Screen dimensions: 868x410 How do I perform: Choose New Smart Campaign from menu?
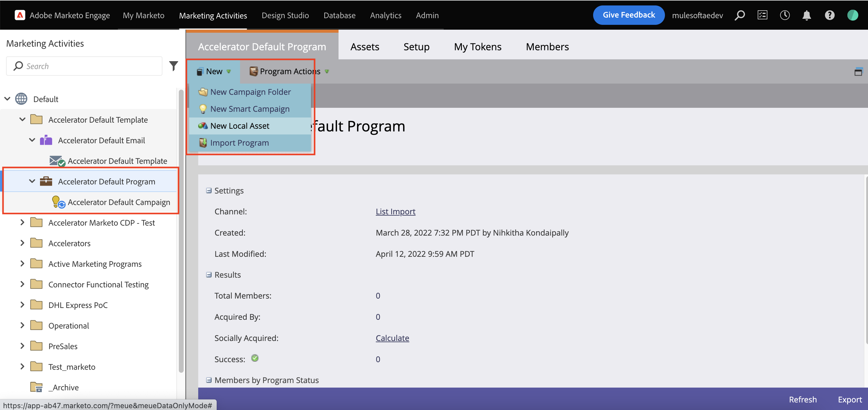coord(250,109)
